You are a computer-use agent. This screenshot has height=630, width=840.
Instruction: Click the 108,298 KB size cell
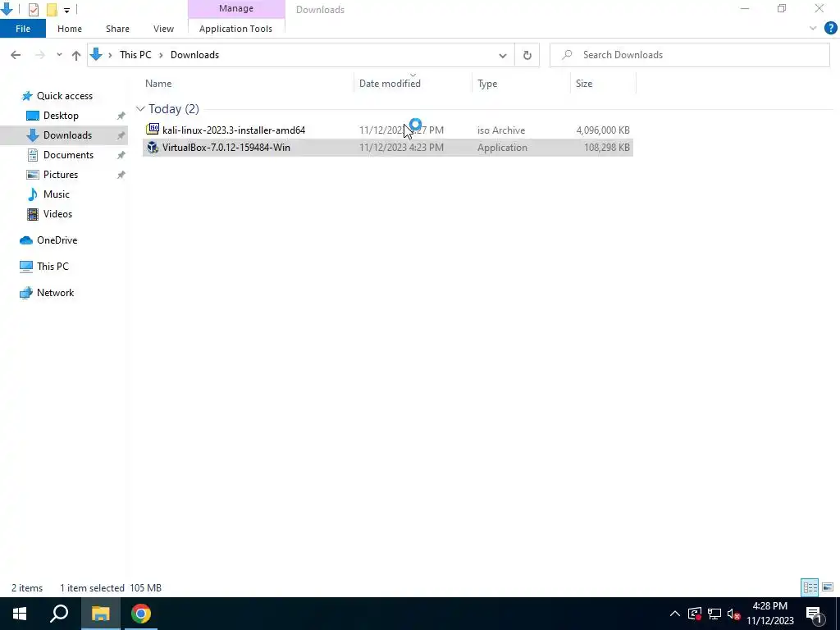[606, 148]
